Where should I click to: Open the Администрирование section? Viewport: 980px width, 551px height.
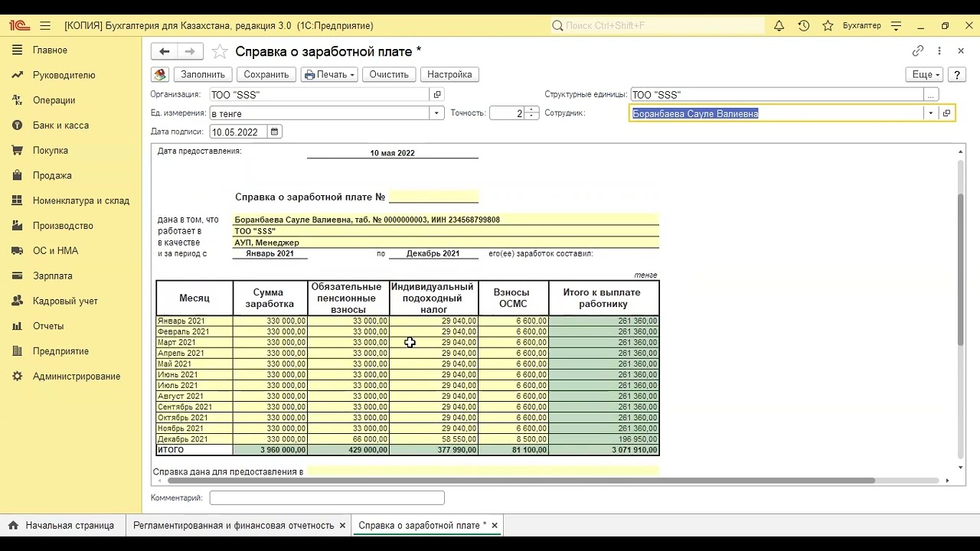click(x=76, y=377)
